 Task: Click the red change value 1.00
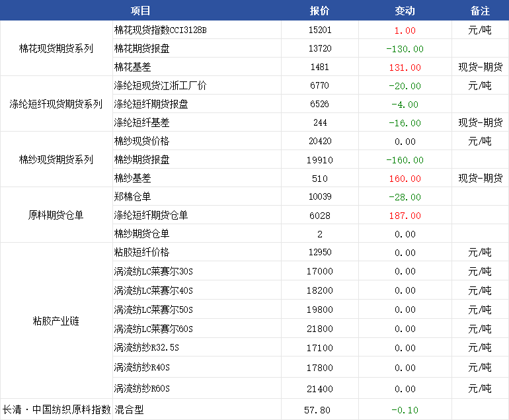pyautogui.click(x=405, y=30)
